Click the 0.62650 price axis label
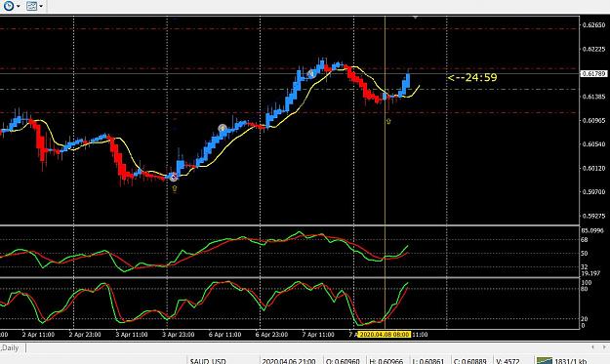 coord(593,25)
